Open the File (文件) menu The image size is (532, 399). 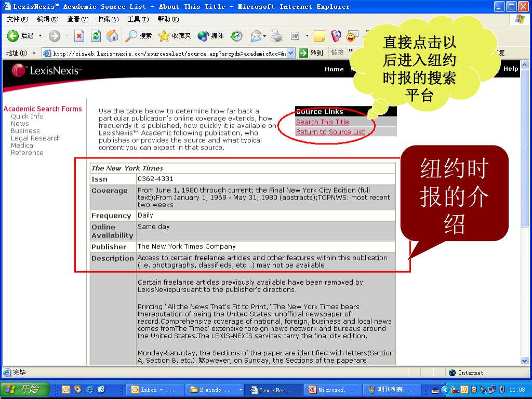click(18, 19)
